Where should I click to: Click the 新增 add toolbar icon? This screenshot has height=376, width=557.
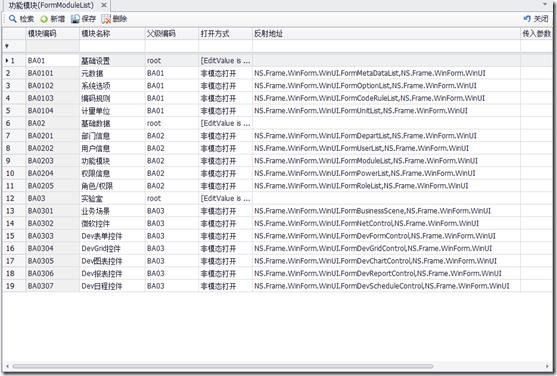tap(44, 19)
